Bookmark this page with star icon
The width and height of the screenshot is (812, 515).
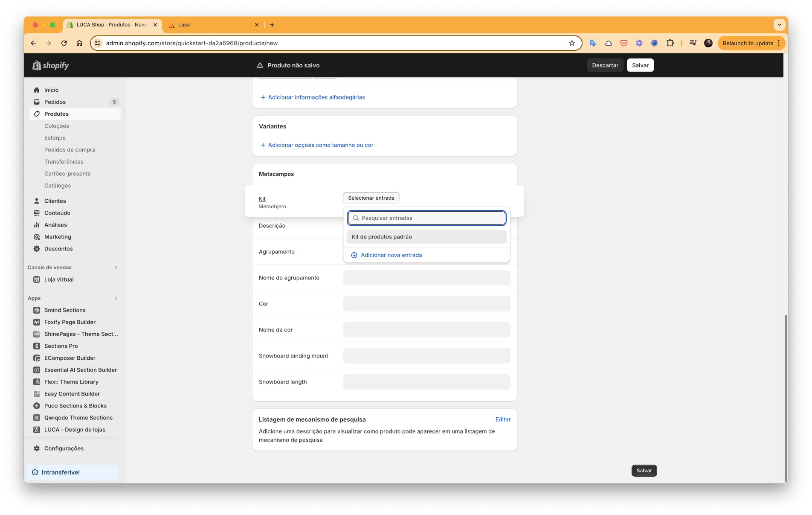(x=571, y=43)
